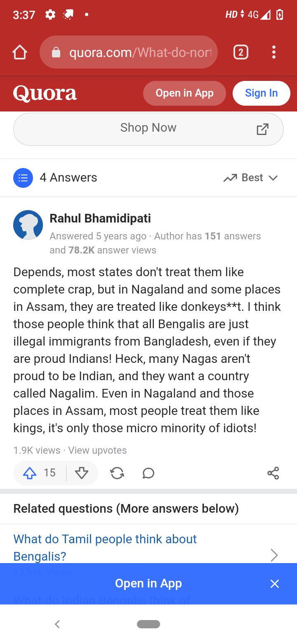Downvote Rahul Bhamidipati's answer
Screen dimensions: 297x644
coord(82,473)
